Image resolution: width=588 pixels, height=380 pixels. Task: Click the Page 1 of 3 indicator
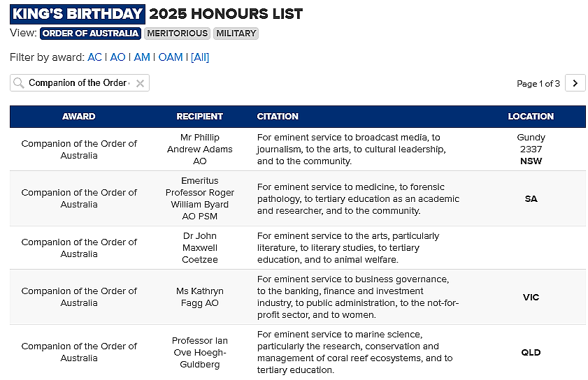[538, 84]
